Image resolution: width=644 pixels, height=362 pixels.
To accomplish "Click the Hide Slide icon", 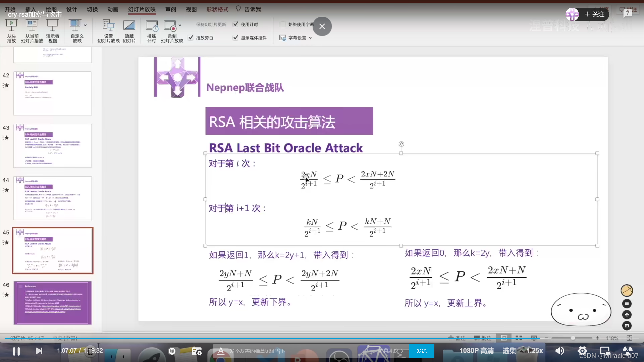I will [129, 25].
